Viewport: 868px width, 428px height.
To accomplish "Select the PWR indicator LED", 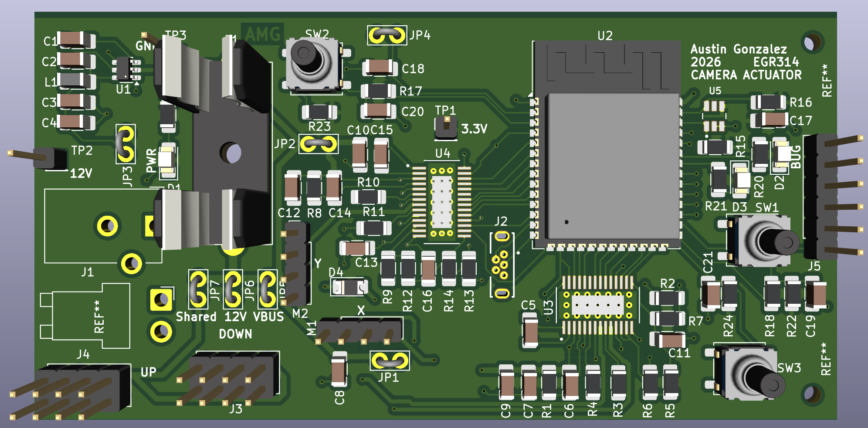I will coord(167,160).
